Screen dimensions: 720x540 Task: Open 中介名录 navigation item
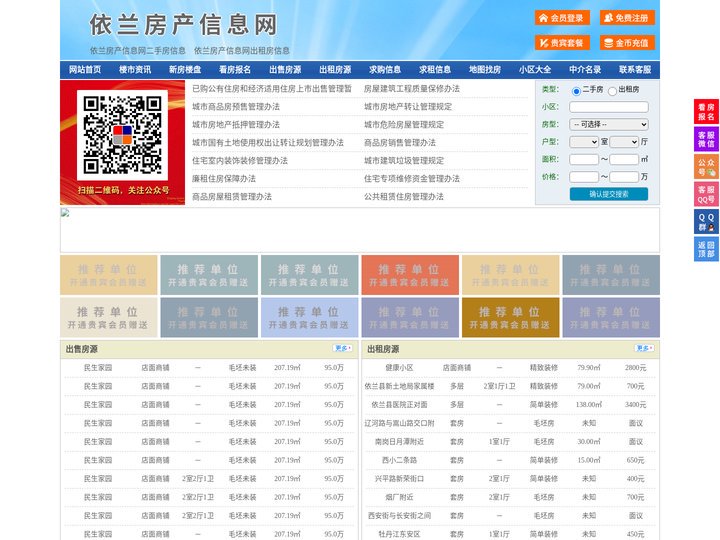(x=585, y=70)
